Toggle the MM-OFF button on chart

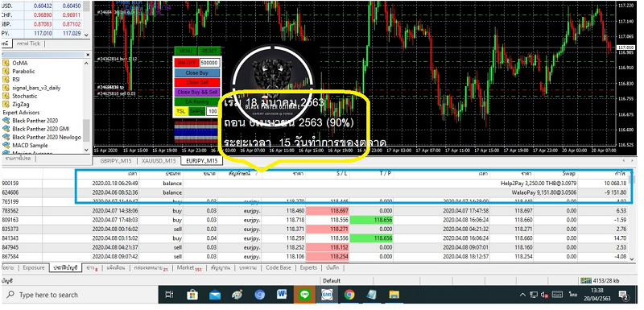(x=187, y=64)
